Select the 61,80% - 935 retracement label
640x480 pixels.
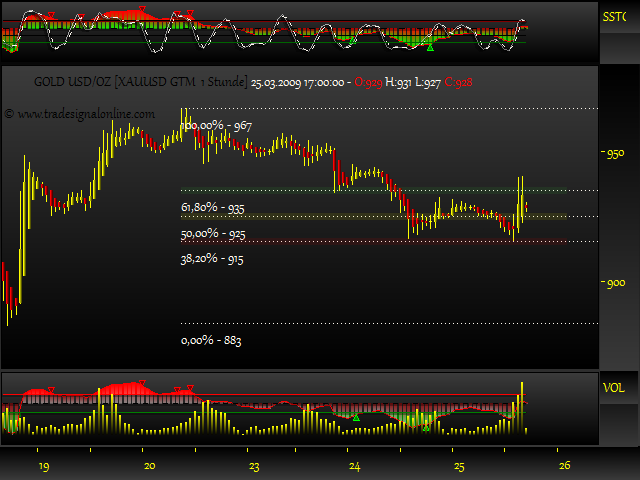click(212, 207)
